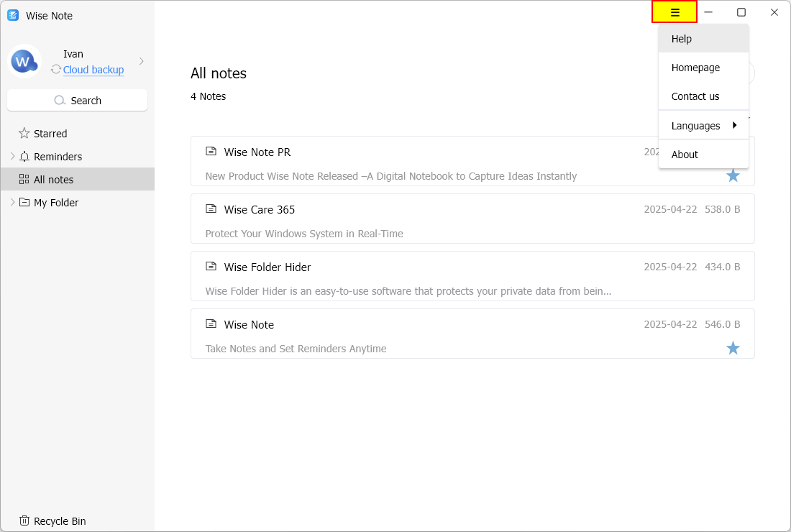Click the 434.0 B size of Wise Folder Hider
Viewport: 791px width, 532px height.
(722, 267)
